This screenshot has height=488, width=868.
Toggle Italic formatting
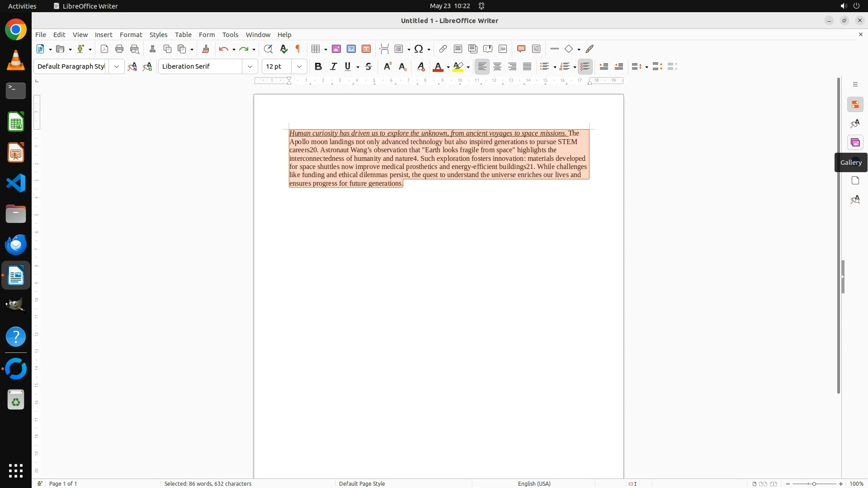(x=333, y=66)
